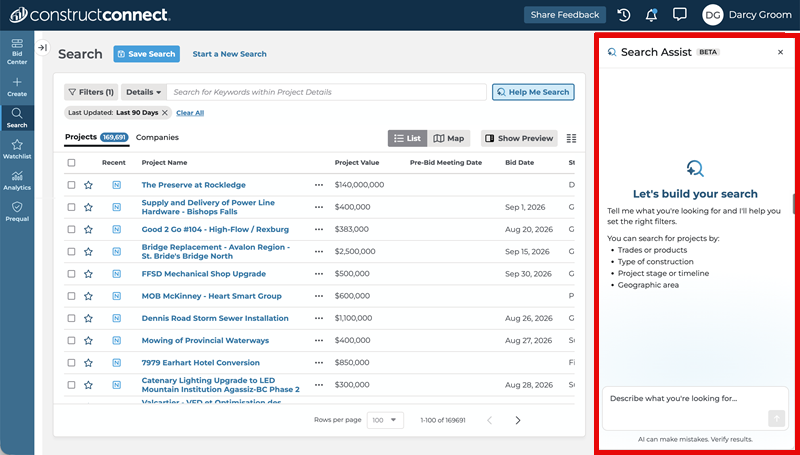Image resolution: width=800 pixels, height=455 pixels.
Task: Check Supply and Delivery of Power Line row
Action: pos(71,207)
